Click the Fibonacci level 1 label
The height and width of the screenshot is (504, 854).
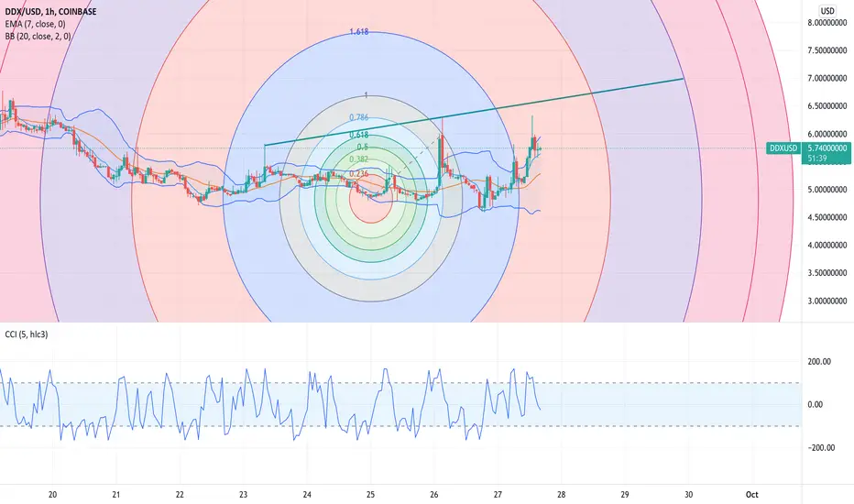(366, 95)
